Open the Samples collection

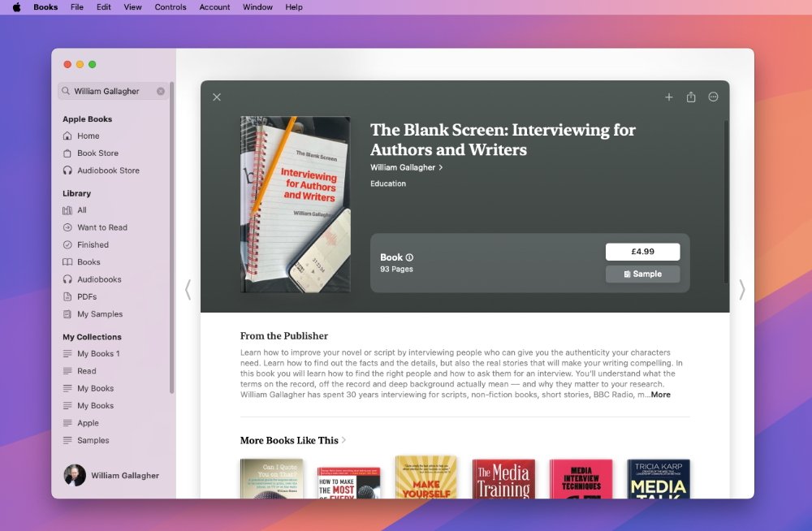tap(93, 440)
